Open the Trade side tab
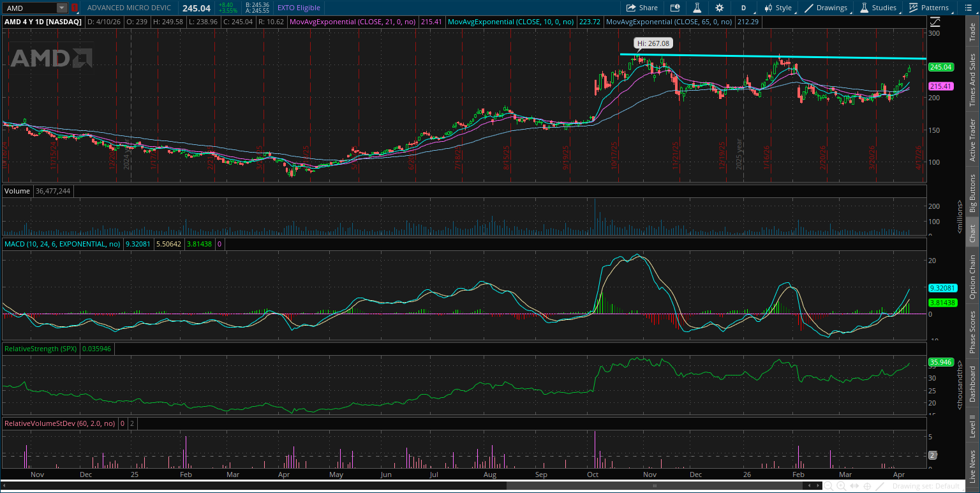Viewport: 980px width, 493px height. (x=972, y=33)
